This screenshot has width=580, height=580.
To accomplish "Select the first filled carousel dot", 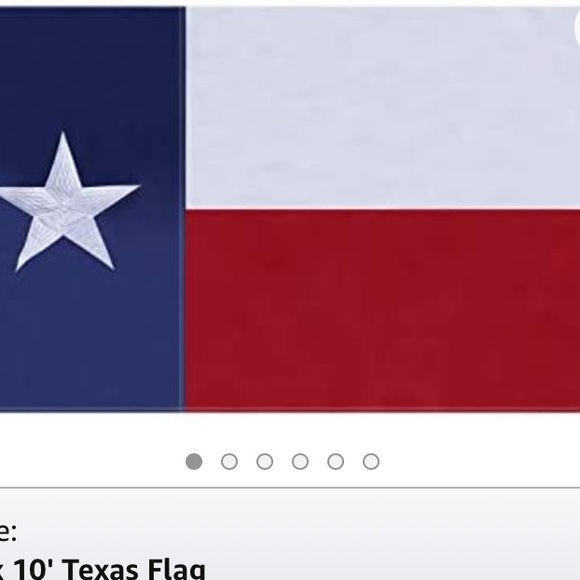I will point(194,462).
